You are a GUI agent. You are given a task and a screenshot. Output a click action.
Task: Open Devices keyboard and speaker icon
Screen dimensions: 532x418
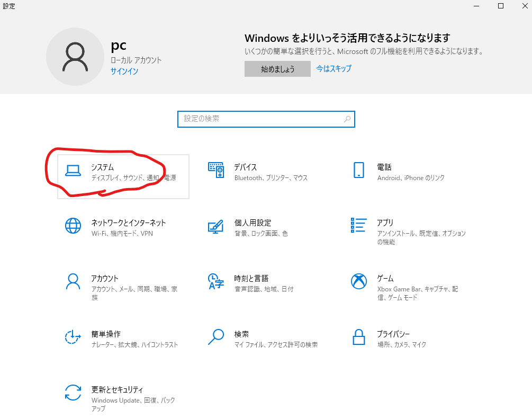coord(216,170)
